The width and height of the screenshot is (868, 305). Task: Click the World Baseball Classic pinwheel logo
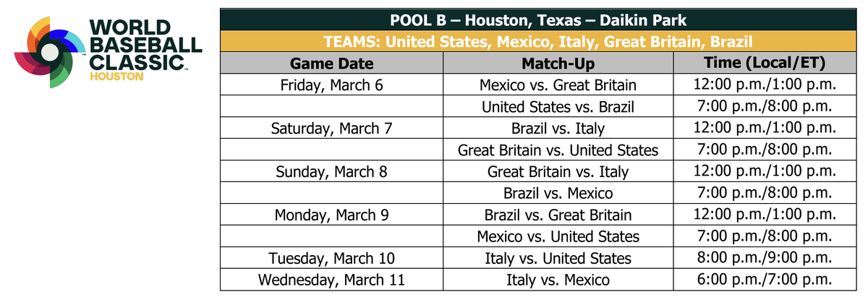[x=49, y=52]
